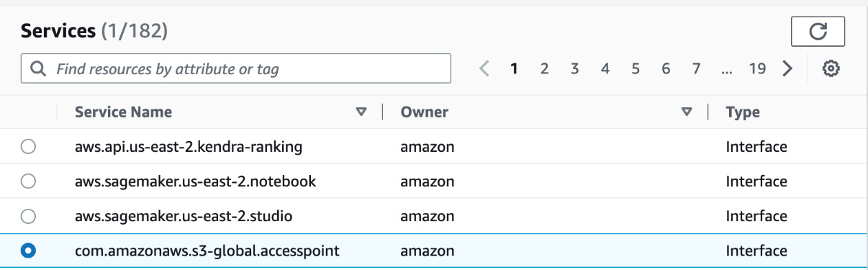Select aws.api.us-east-2.kendra-ranking radio button
This screenshot has height=270, width=868.
28,146
